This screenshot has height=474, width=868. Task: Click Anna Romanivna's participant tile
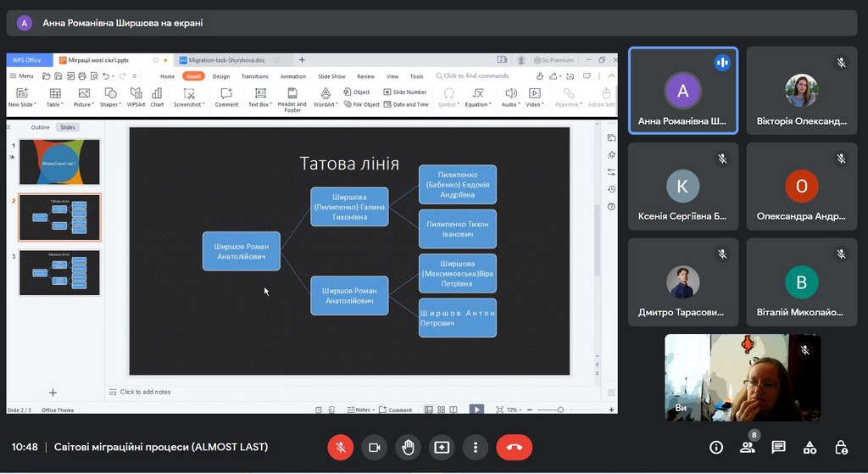click(x=682, y=91)
